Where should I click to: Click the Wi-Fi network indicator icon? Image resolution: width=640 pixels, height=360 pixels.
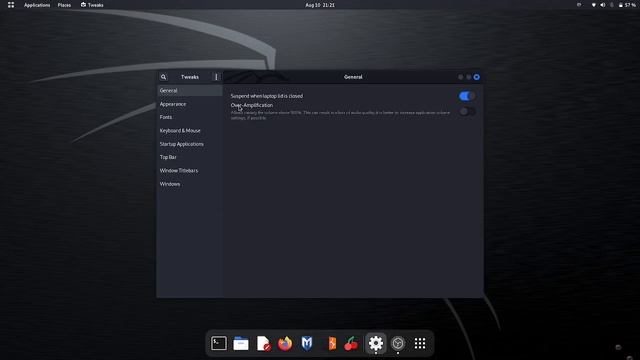click(593, 5)
